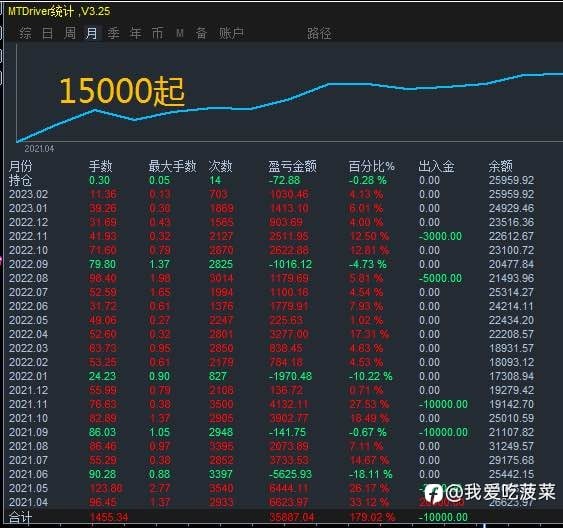Select the 周 weekly tab
563x528 pixels.
click(x=70, y=33)
